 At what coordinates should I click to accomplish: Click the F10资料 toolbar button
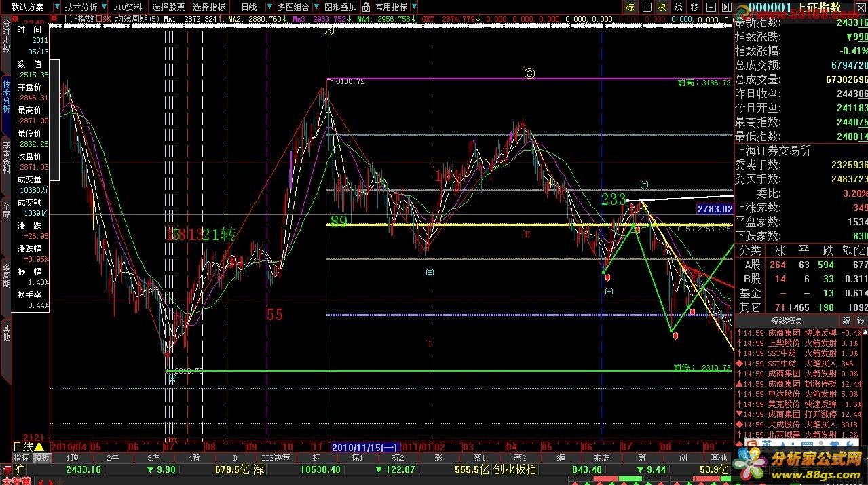[128, 7]
